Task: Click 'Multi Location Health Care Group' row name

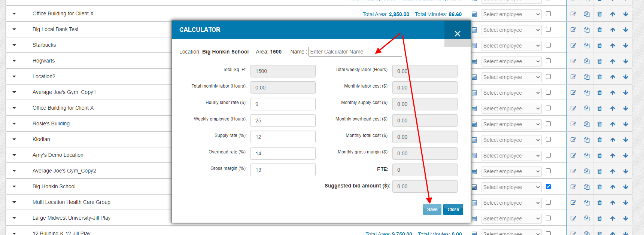Action: [x=71, y=202]
